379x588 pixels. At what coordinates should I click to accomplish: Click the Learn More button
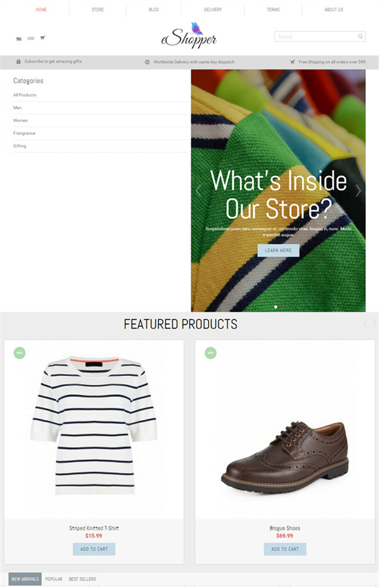pos(279,250)
